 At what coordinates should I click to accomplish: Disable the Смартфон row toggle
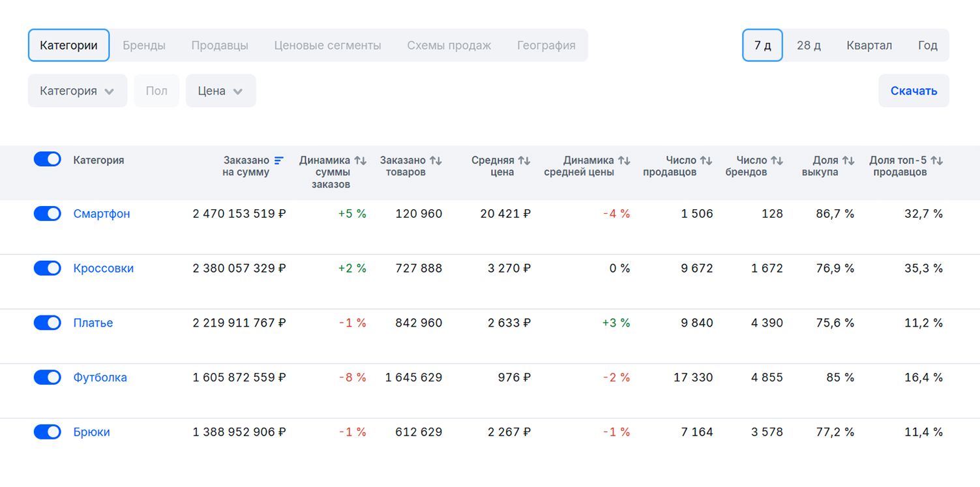click(x=48, y=214)
